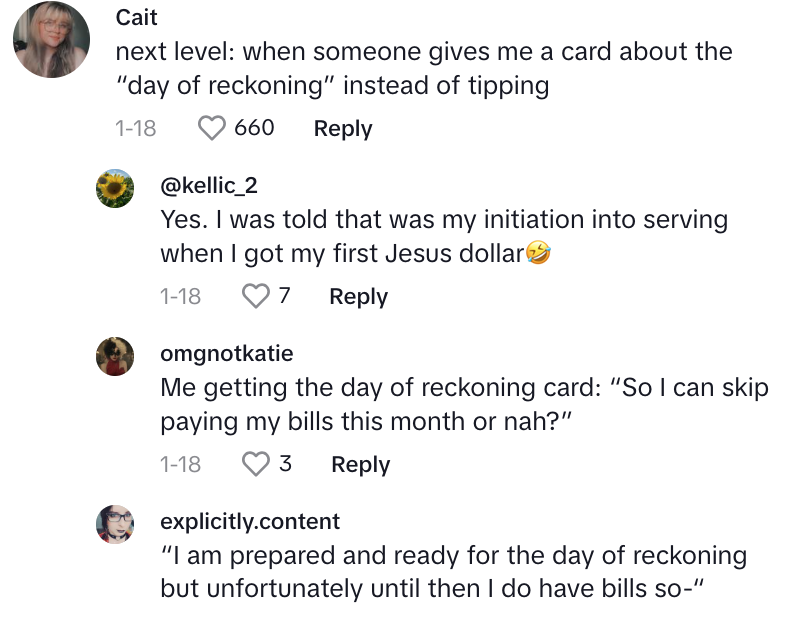The width and height of the screenshot is (786, 618).
Task: Select the 660 like count
Action: coord(254,127)
